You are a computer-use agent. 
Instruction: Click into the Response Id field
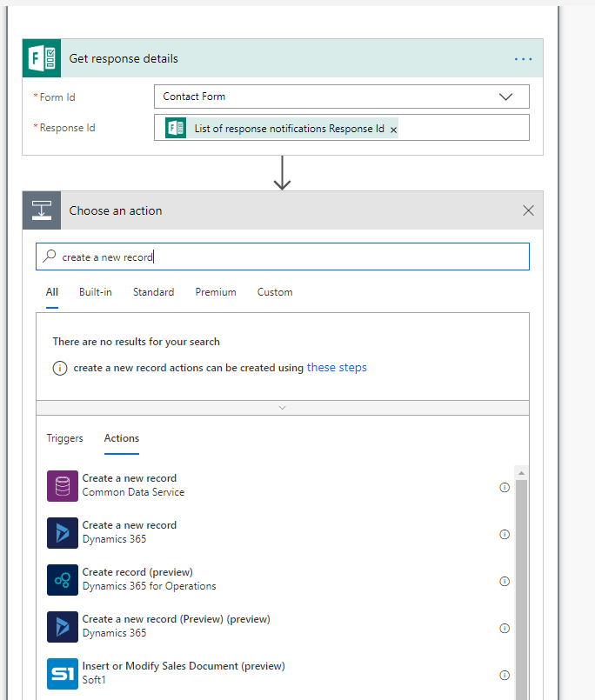pos(342,128)
